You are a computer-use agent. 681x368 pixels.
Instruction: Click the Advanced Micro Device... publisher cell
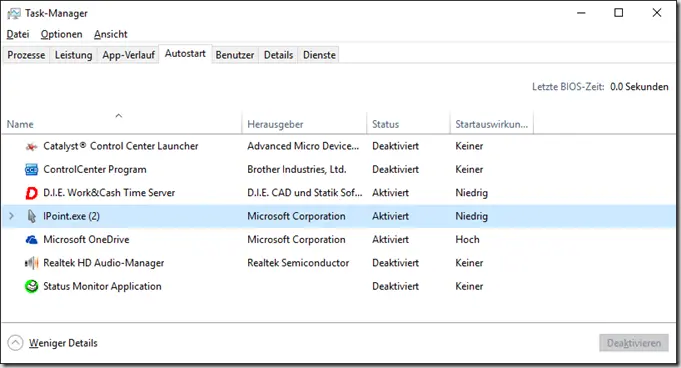(303, 146)
